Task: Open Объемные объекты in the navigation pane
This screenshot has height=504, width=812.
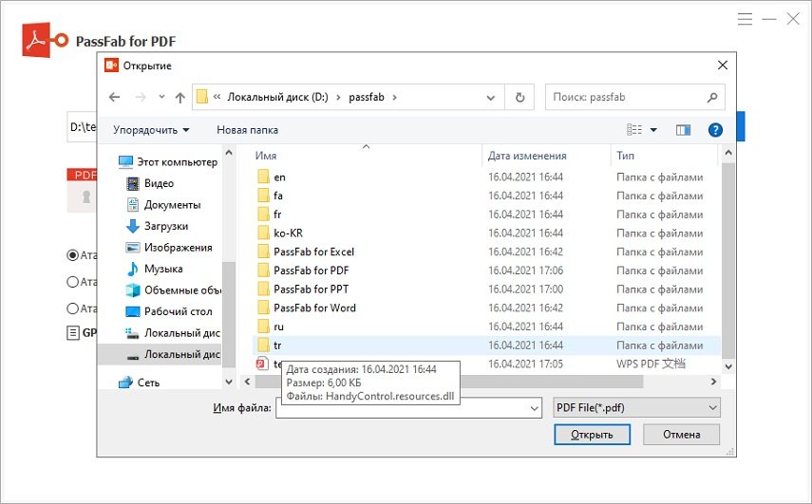Action: coord(173,289)
